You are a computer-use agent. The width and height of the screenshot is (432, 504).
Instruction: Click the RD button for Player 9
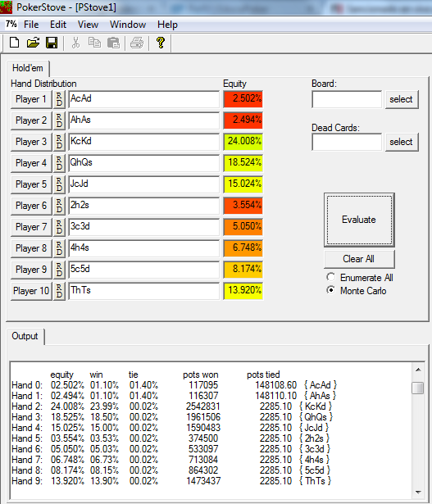(59, 270)
